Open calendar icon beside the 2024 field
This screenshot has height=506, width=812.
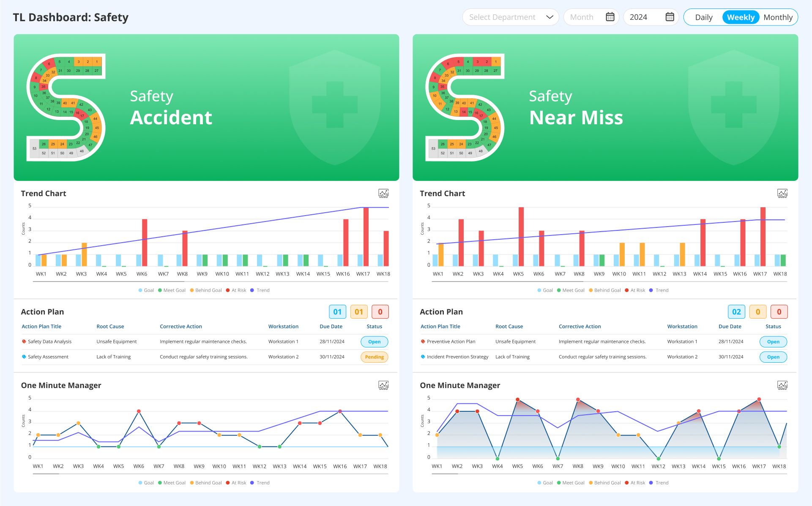(x=669, y=17)
